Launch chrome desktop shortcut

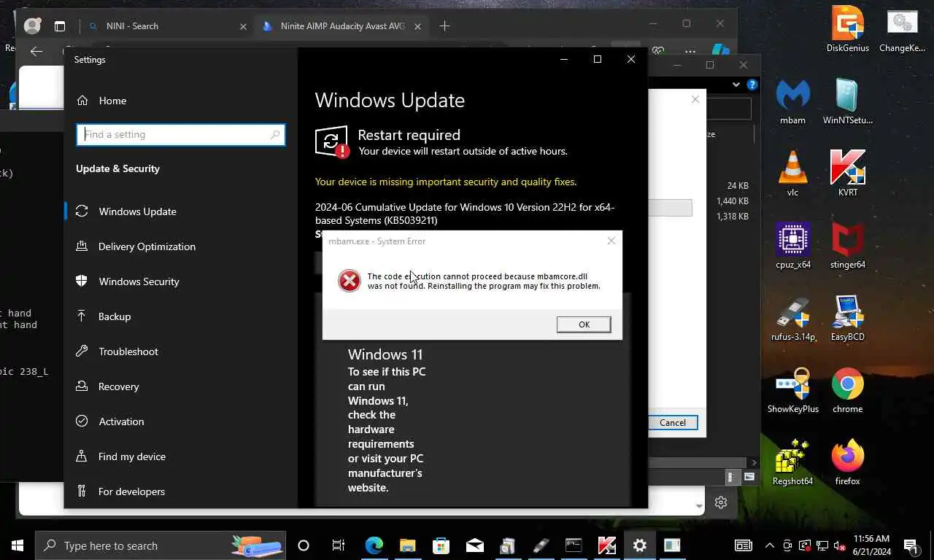847,390
